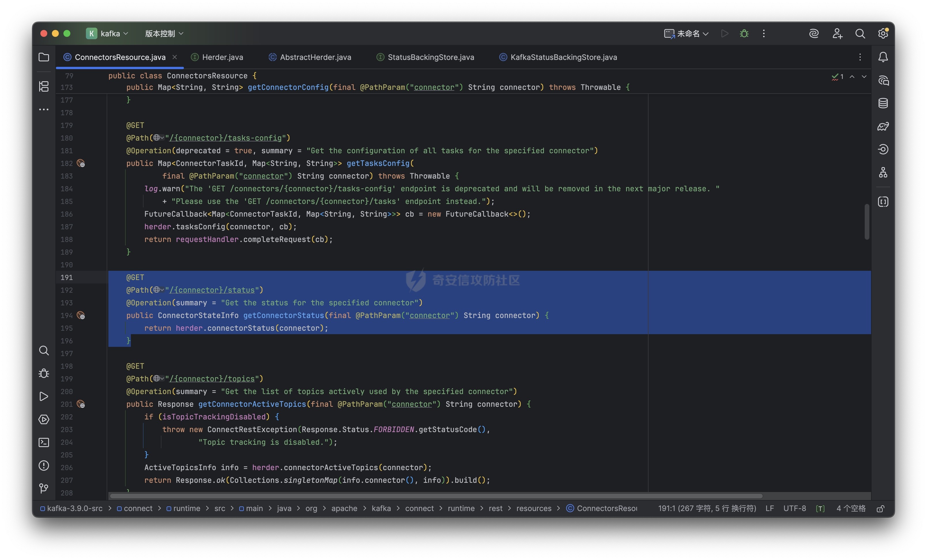Click ConnectorsResource class breadcrumb in status bar

point(602,508)
